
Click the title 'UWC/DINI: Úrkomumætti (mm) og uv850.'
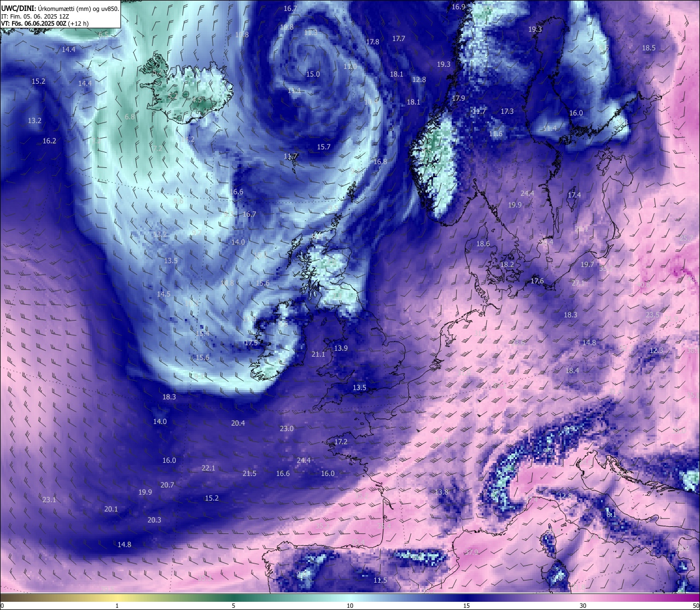[x=60, y=8]
